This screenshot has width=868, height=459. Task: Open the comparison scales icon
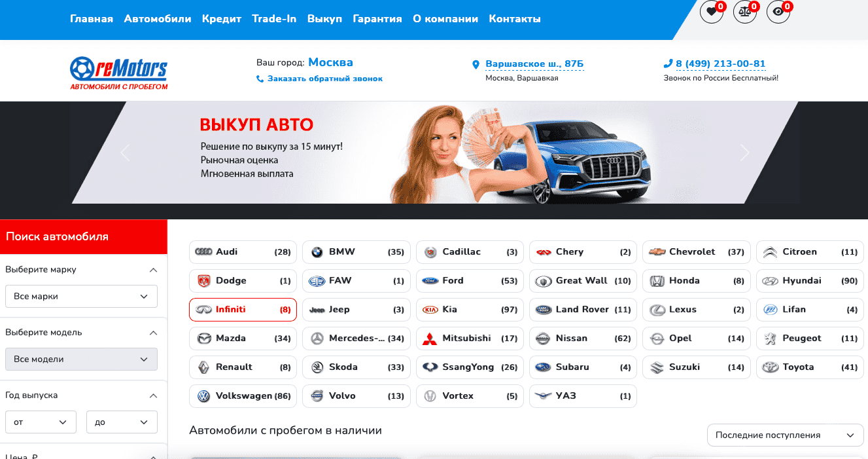pos(745,12)
